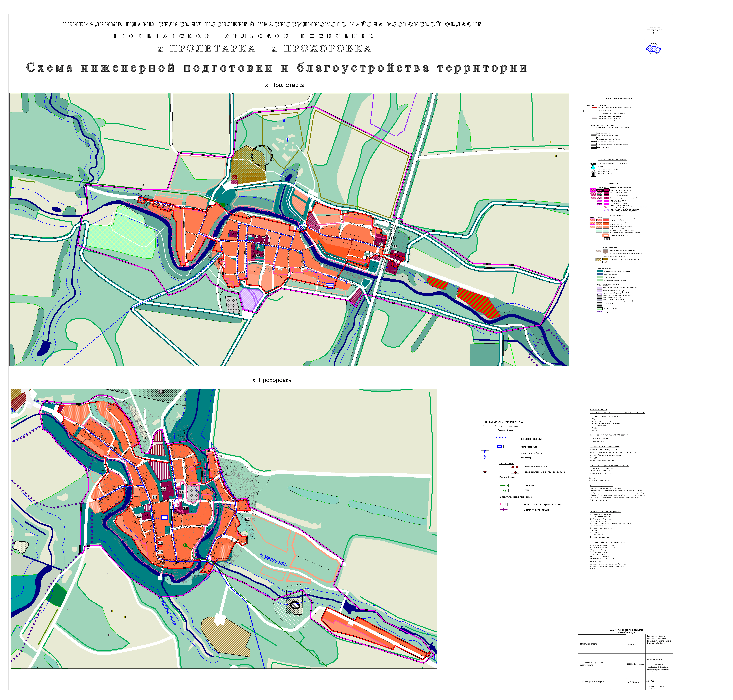Click map label 2.2 on Прохоровка map

pos(139,516)
